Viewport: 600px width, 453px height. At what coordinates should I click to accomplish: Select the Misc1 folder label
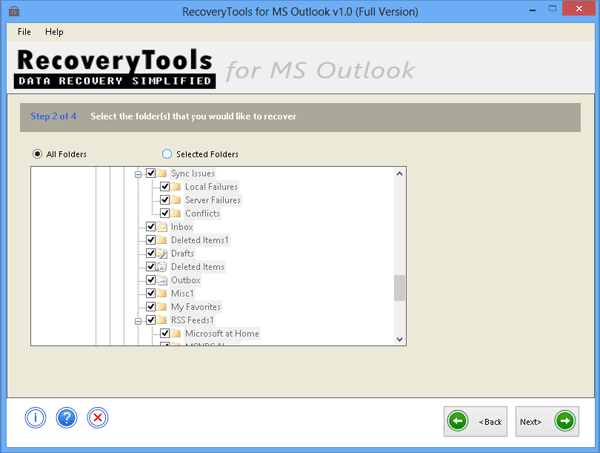tap(183, 293)
